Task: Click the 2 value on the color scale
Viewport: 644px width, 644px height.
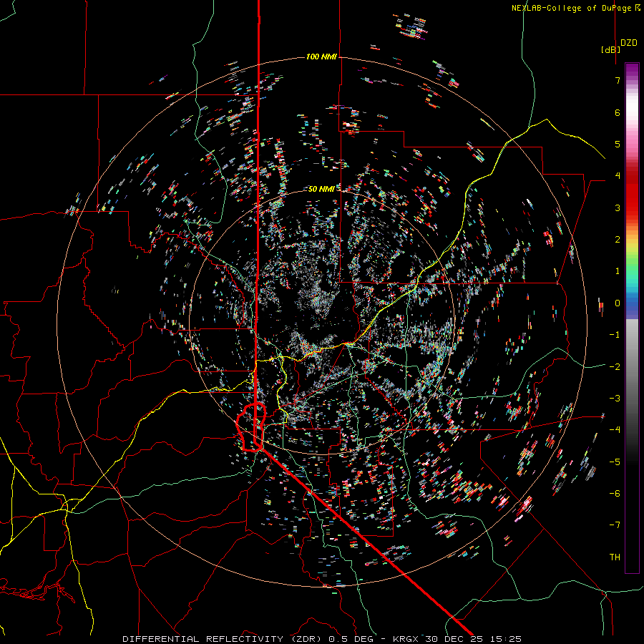Action: tap(618, 240)
